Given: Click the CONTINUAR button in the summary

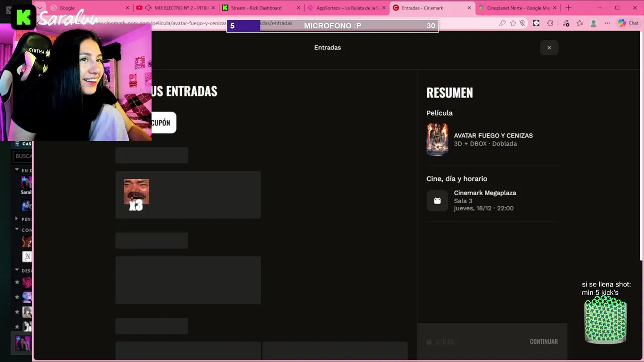Looking at the screenshot, I should (x=543, y=341).
